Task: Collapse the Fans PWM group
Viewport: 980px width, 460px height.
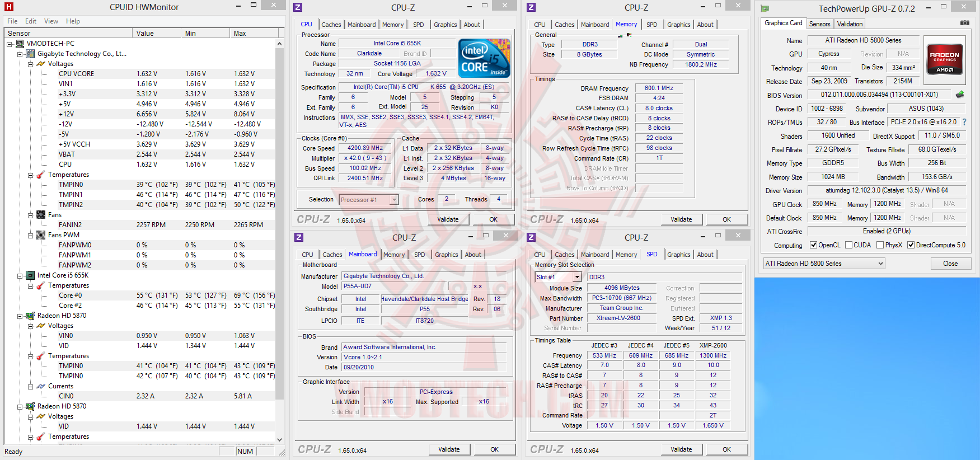Action: pyautogui.click(x=31, y=235)
